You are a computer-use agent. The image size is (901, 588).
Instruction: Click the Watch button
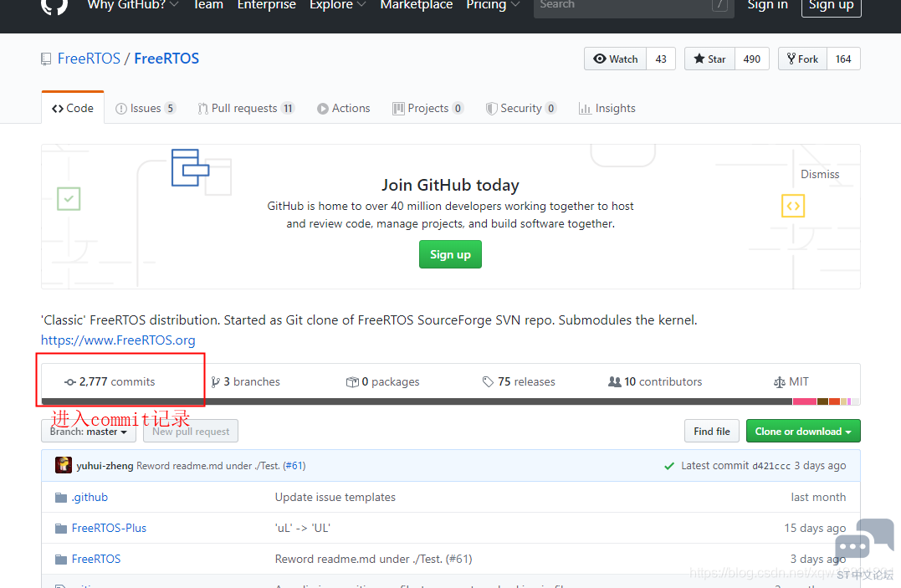click(x=616, y=59)
